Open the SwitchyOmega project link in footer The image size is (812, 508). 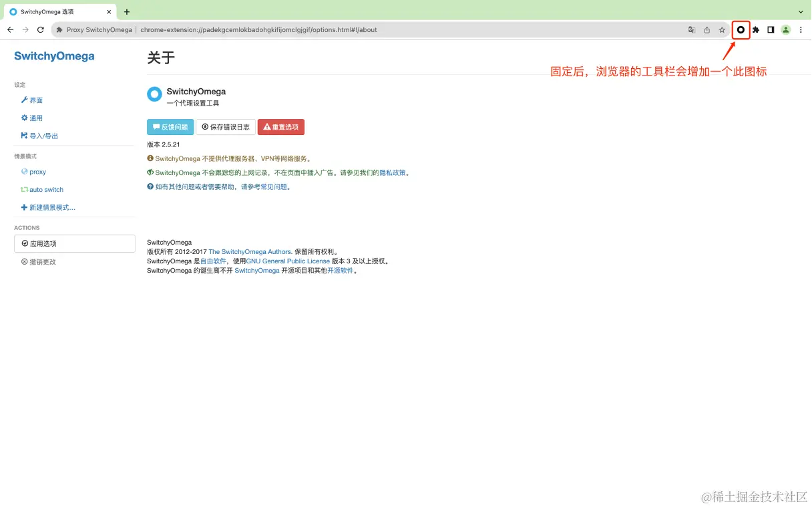(257, 271)
